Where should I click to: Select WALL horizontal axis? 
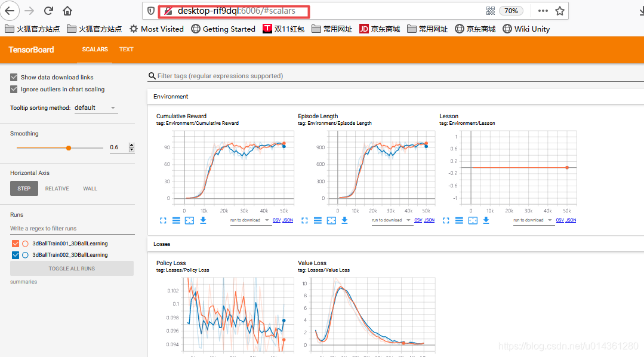click(90, 189)
